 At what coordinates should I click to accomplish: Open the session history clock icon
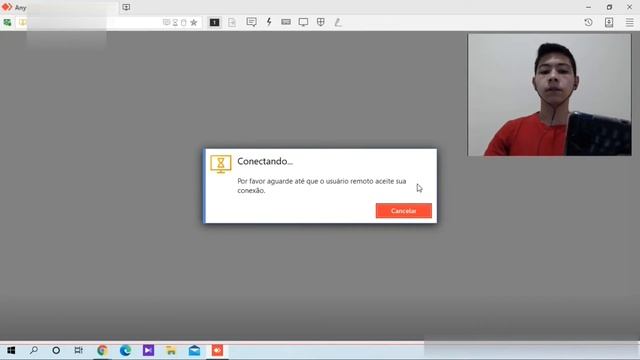[x=588, y=22]
